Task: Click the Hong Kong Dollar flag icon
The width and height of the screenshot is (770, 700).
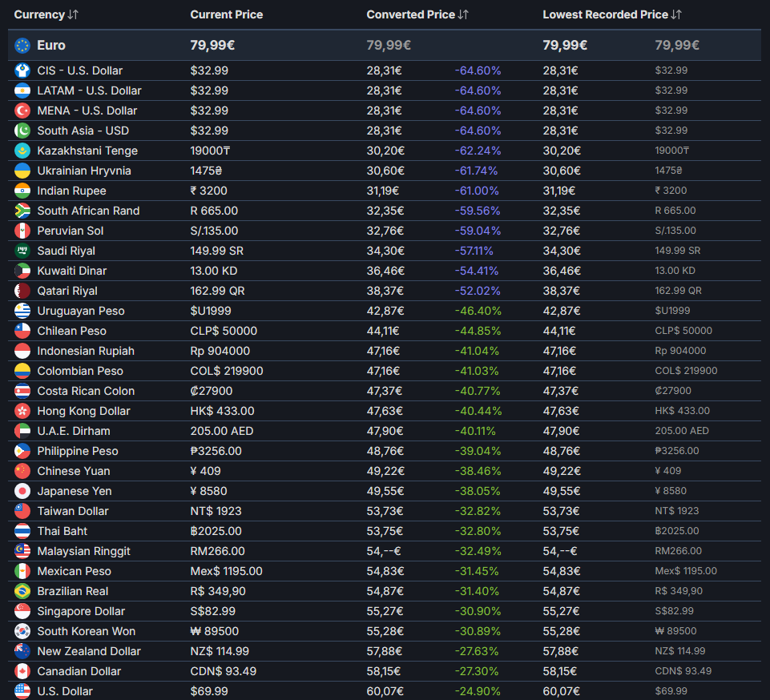Action: tap(22, 411)
